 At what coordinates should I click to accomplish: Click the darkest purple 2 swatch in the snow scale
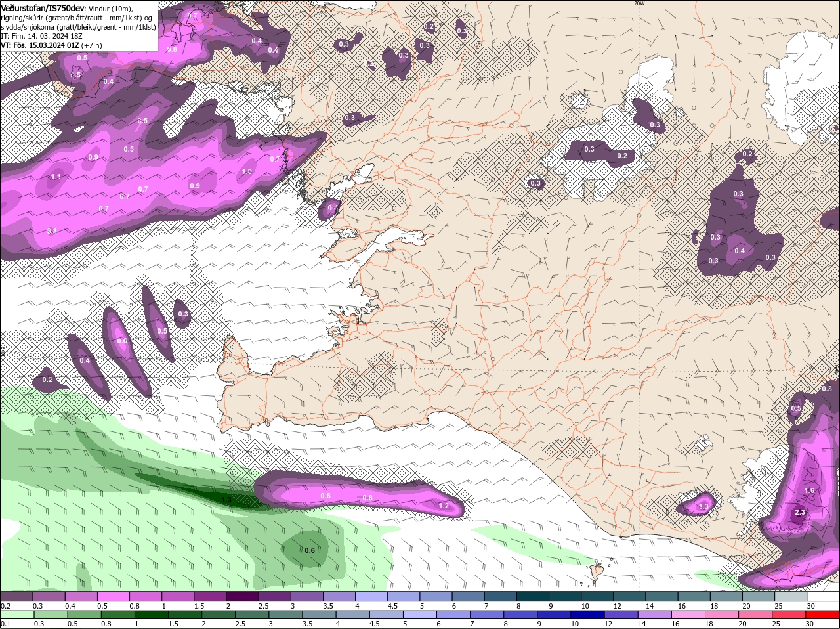[242, 596]
